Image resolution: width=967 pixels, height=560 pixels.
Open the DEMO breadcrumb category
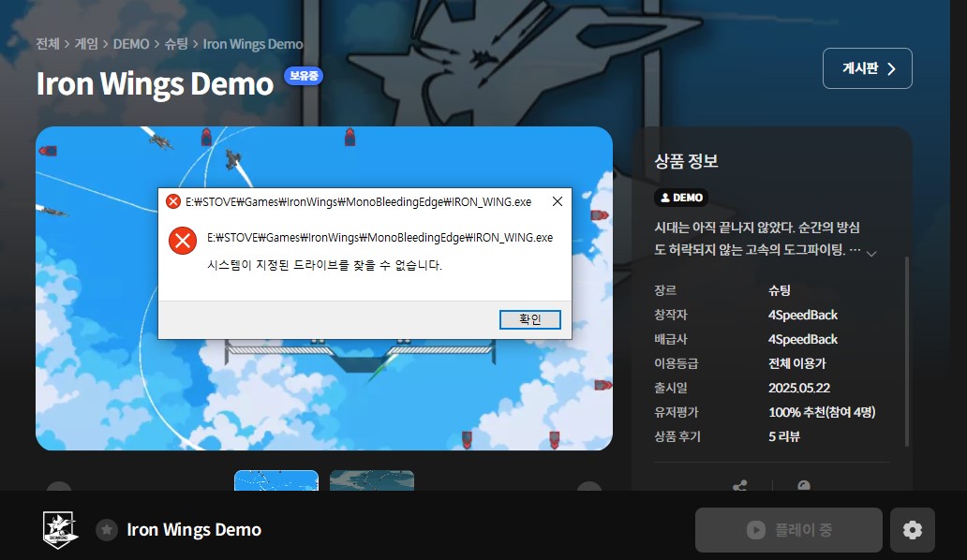(131, 44)
